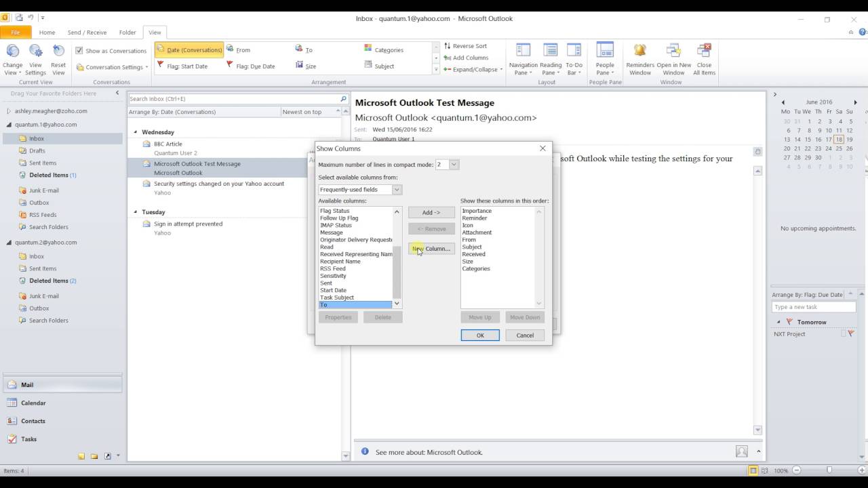Switch to the Home tab
Viewport: 868px width, 488px height.
point(47,33)
